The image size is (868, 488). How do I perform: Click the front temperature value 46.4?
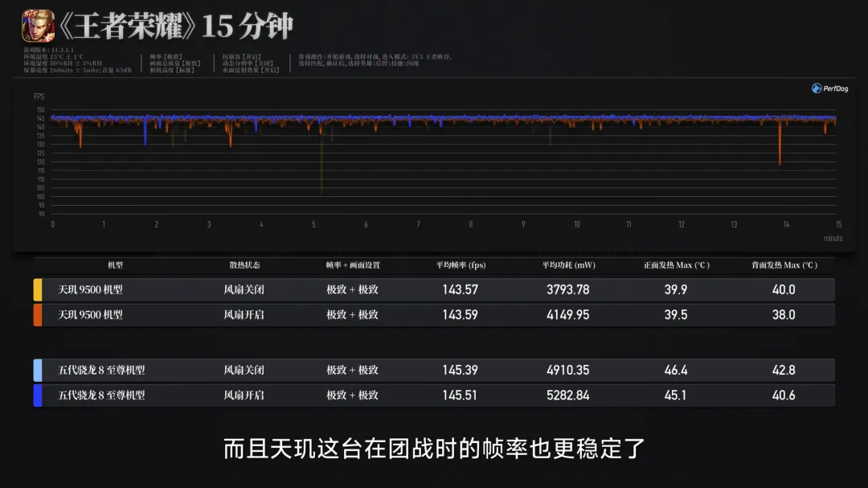[676, 370]
